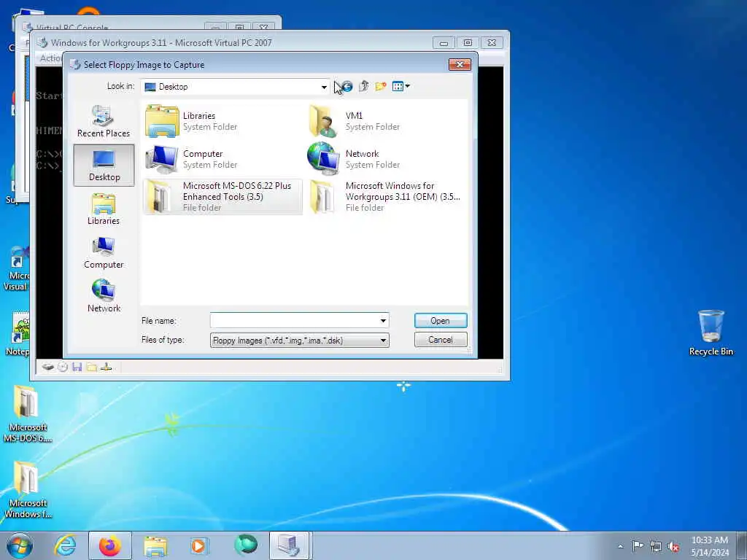Click the CD drive status bar icon

click(x=63, y=367)
